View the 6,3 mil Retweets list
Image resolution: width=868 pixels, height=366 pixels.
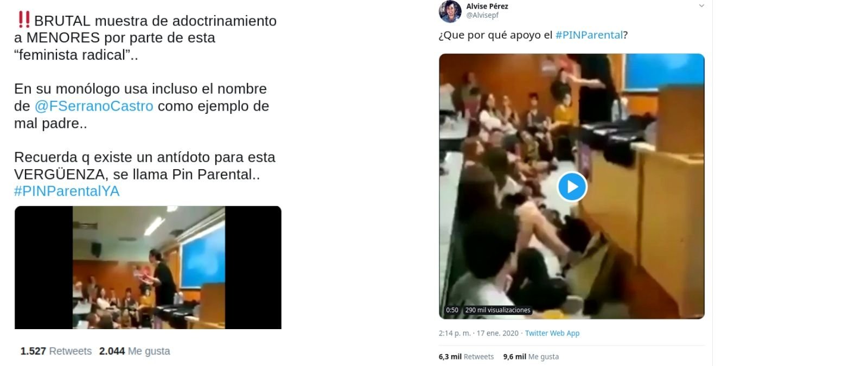click(467, 357)
